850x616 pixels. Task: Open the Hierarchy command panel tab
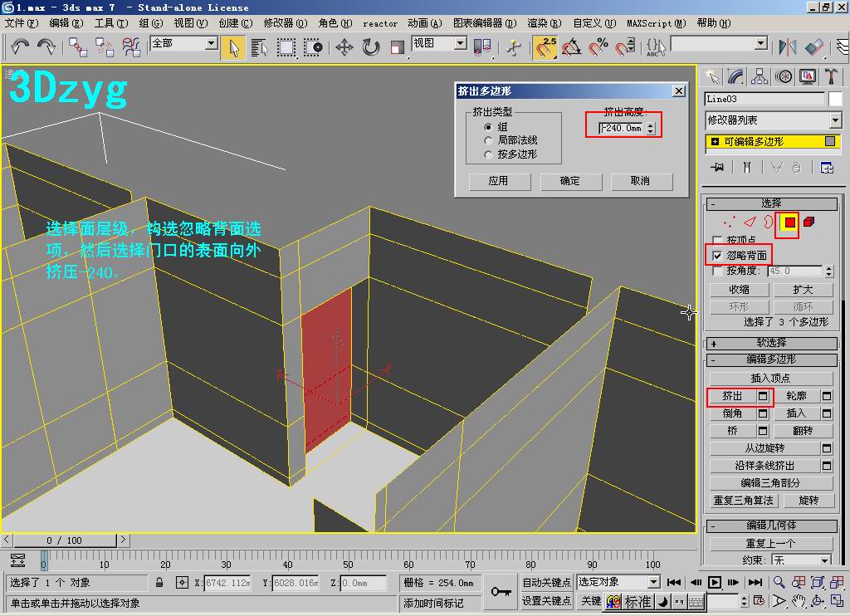click(x=760, y=77)
